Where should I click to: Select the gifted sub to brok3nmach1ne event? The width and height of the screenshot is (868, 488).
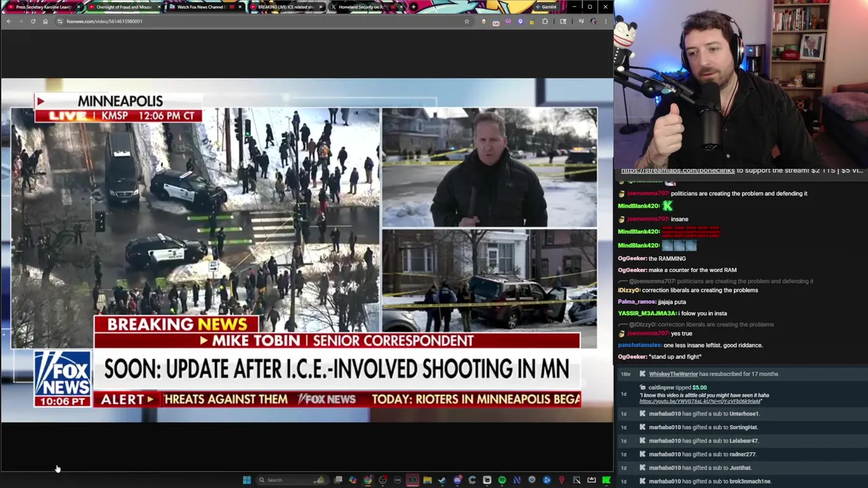[x=741, y=481]
